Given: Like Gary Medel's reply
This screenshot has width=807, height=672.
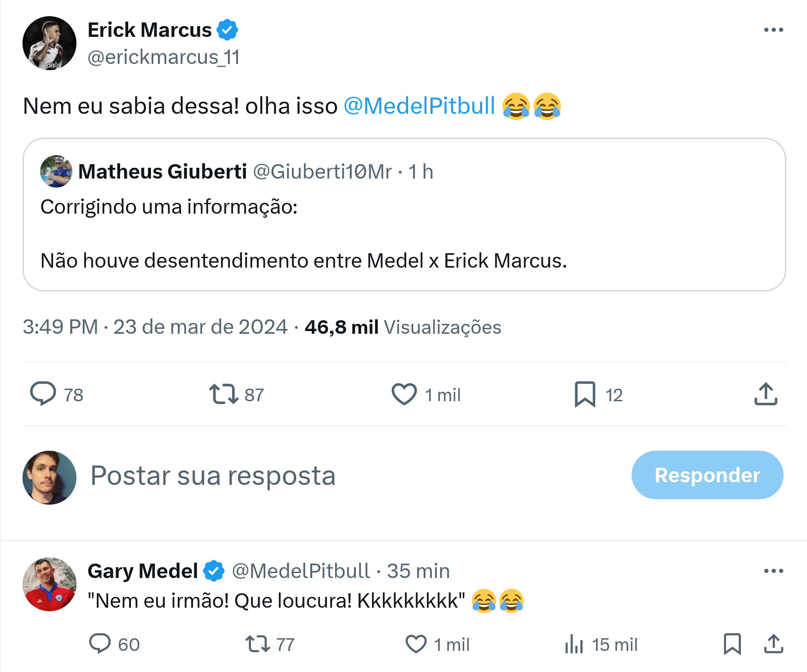Looking at the screenshot, I should [x=416, y=644].
